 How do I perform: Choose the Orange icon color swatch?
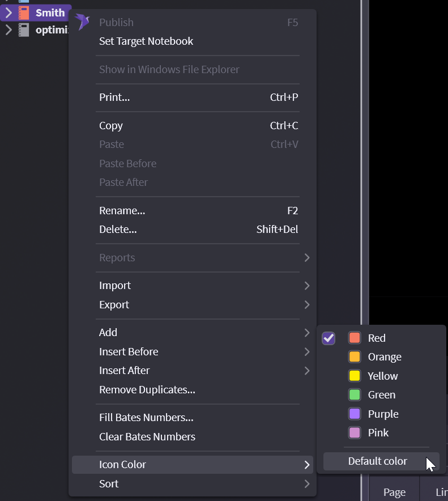(355, 357)
